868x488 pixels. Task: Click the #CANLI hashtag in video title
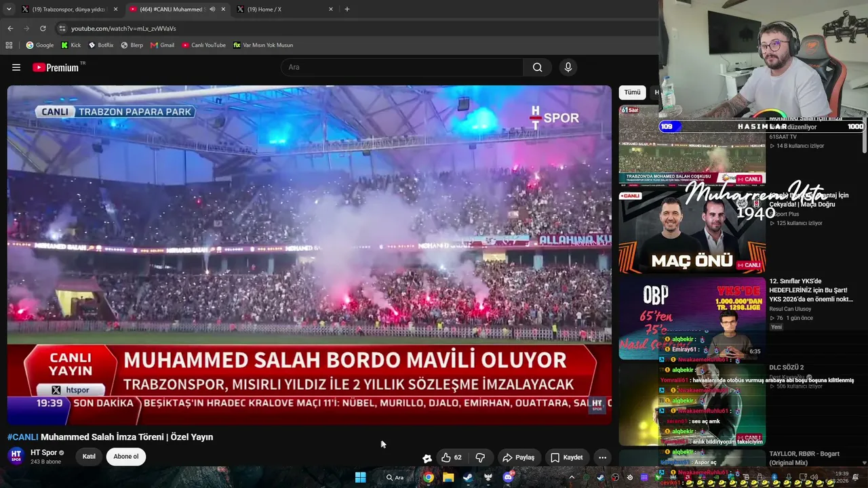point(23,437)
